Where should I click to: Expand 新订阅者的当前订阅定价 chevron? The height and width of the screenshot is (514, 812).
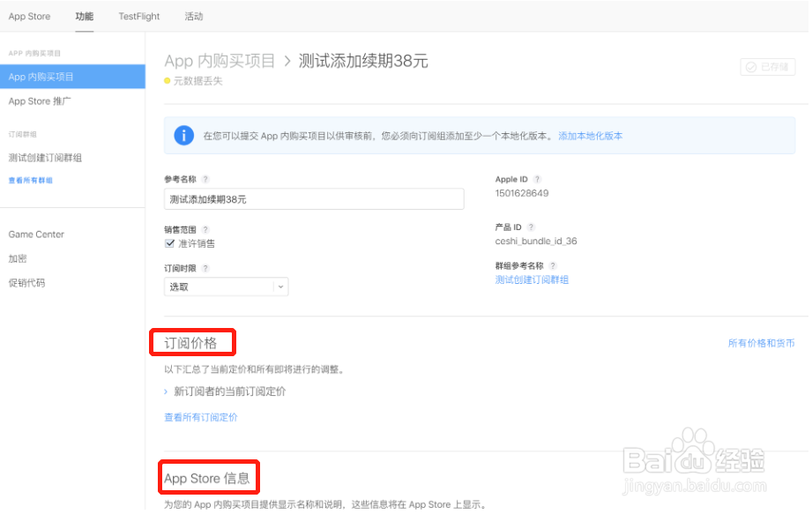pyautogui.click(x=166, y=391)
